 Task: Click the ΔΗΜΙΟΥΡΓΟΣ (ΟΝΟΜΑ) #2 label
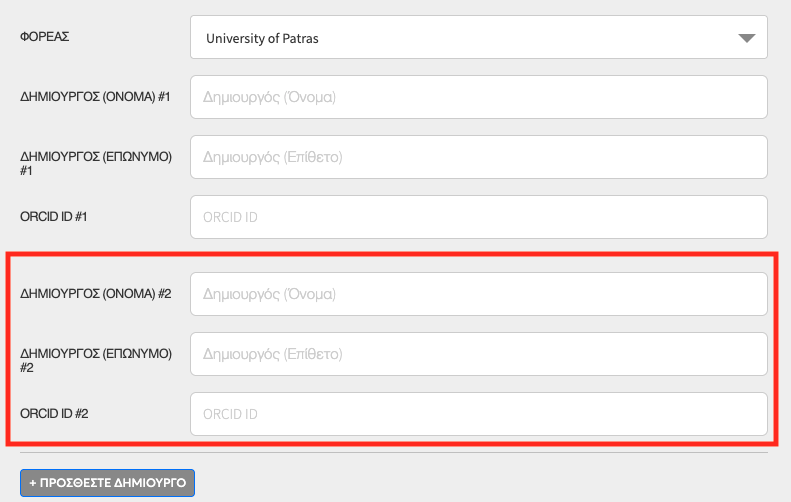96,294
